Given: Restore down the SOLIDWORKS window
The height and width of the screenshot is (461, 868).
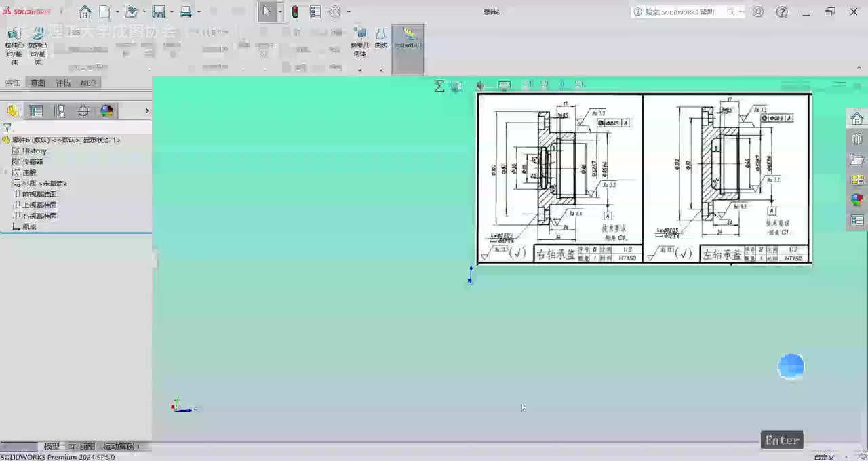Looking at the screenshot, I should 830,12.
